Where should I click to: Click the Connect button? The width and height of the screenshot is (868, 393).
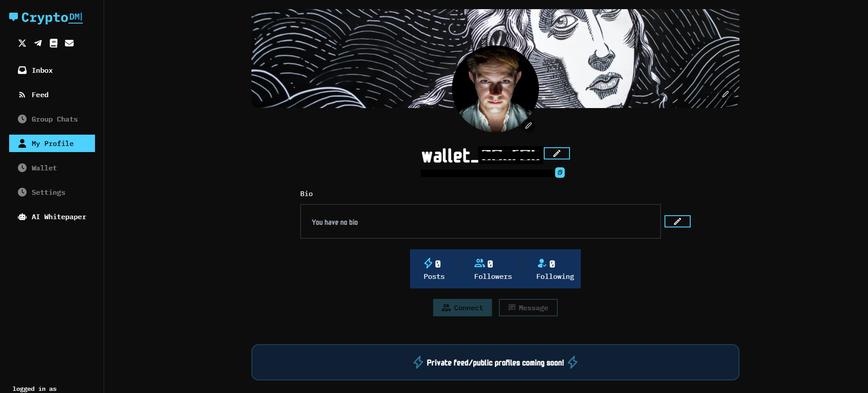(462, 308)
